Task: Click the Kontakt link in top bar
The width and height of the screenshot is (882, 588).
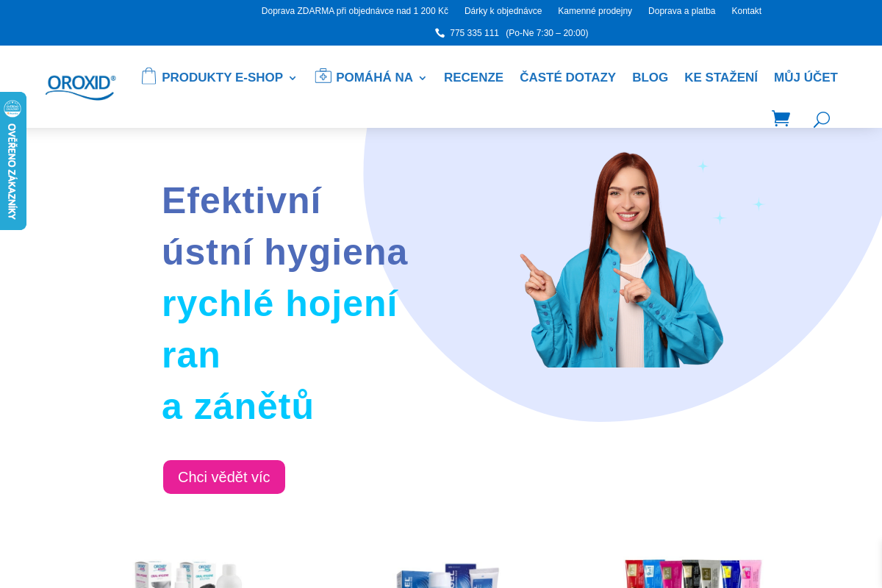Action: tap(746, 11)
